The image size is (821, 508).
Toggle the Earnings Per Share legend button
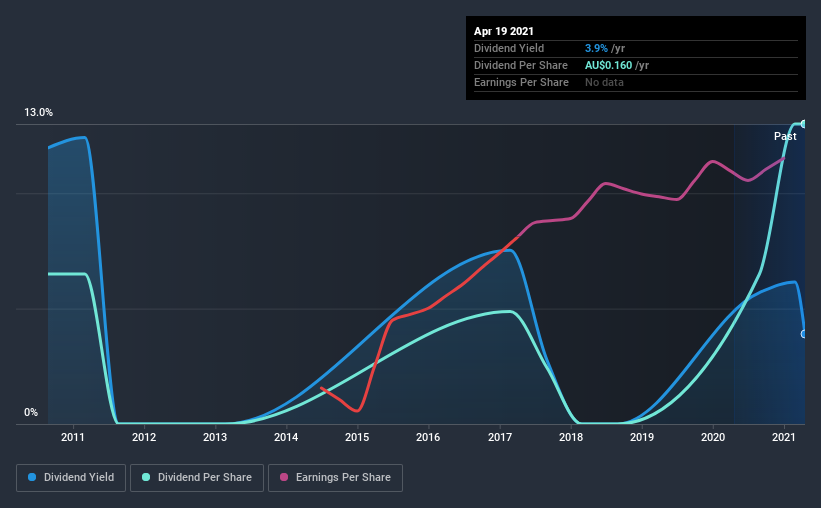coord(335,478)
